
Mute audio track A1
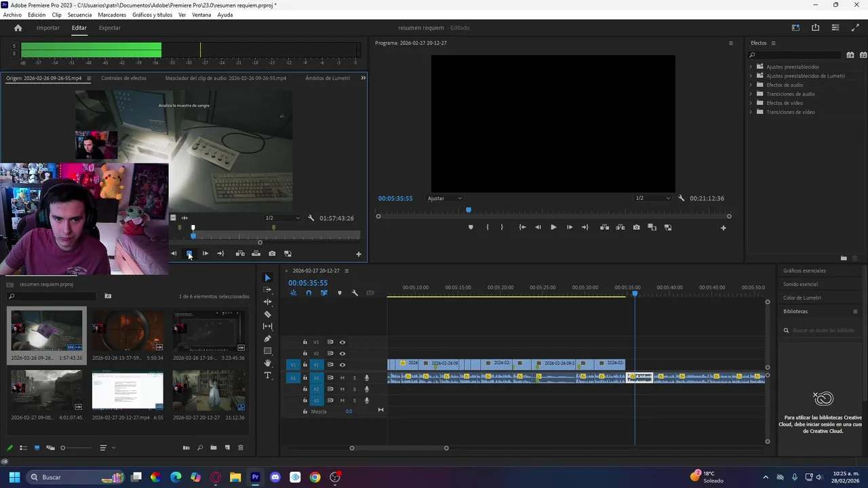point(342,378)
